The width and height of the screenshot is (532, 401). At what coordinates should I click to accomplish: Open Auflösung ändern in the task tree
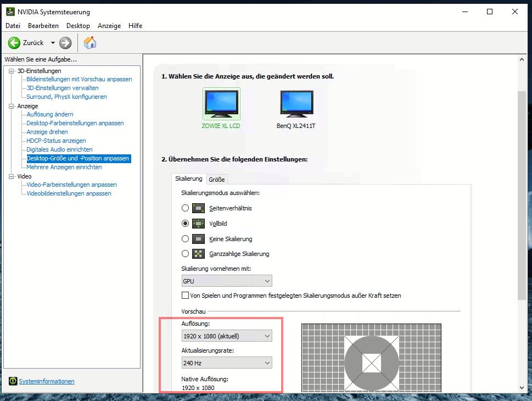[x=50, y=114]
